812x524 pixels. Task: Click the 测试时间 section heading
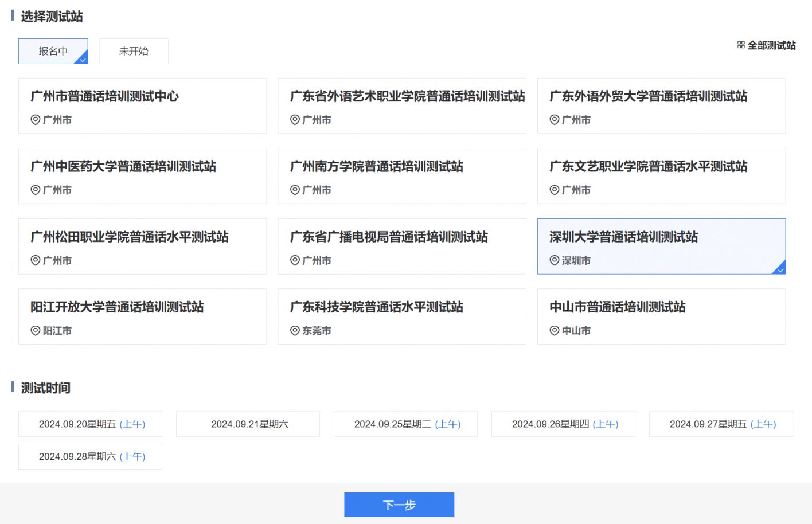point(46,388)
